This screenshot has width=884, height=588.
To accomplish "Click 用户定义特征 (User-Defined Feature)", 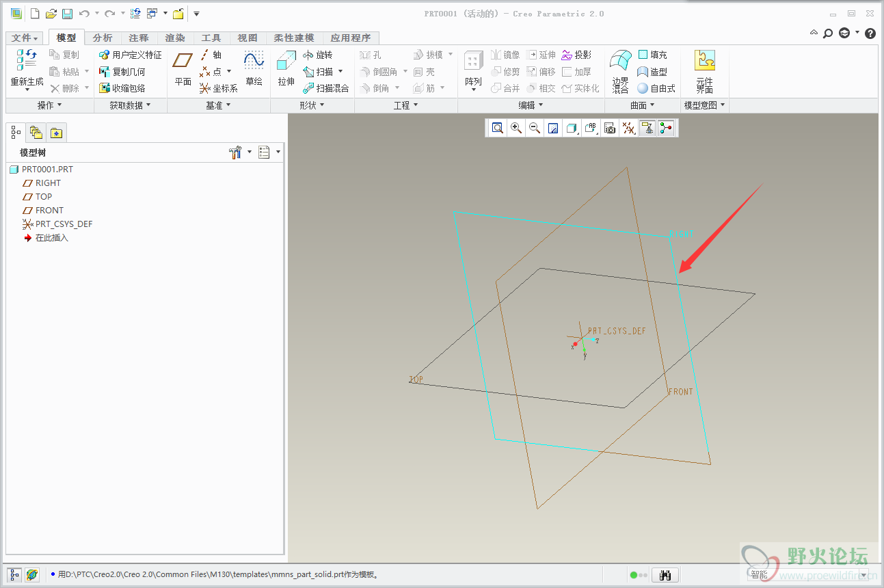I will pyautogui.click(x=131, y=55).
